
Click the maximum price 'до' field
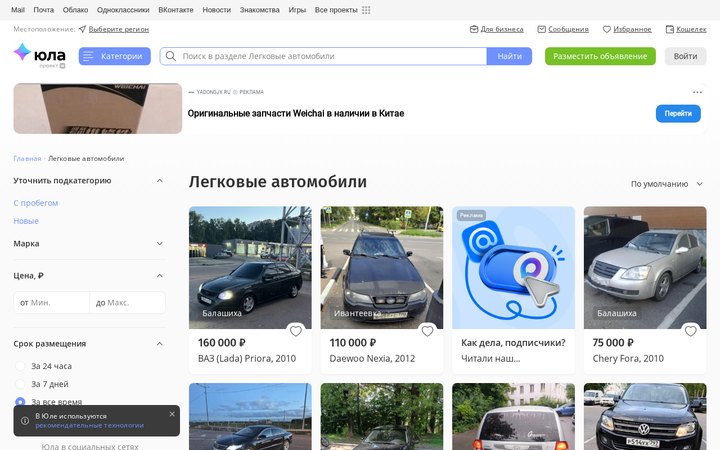(127, 303)
